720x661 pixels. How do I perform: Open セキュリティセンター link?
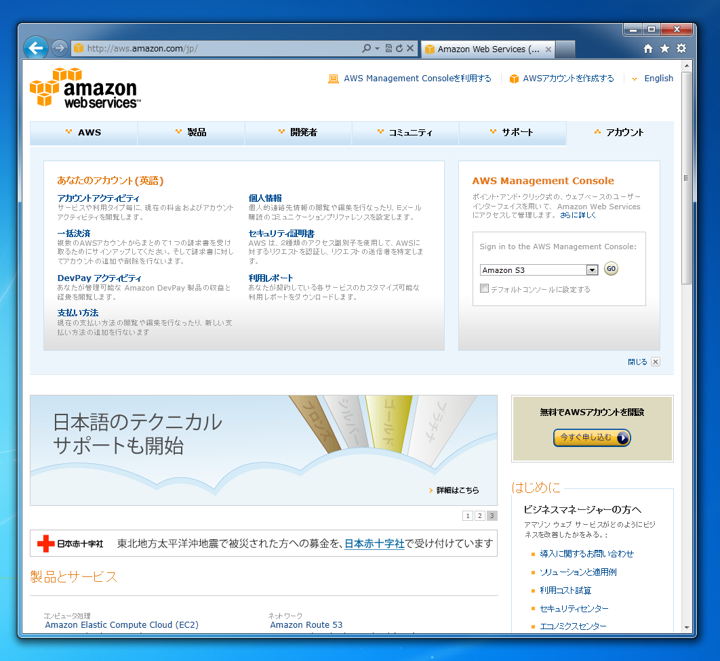pyautogui.click(x=574, y=609)
